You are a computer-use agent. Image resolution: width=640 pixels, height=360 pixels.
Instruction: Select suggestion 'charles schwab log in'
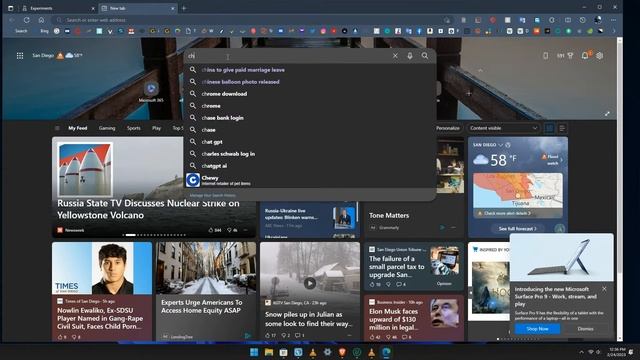310,154
